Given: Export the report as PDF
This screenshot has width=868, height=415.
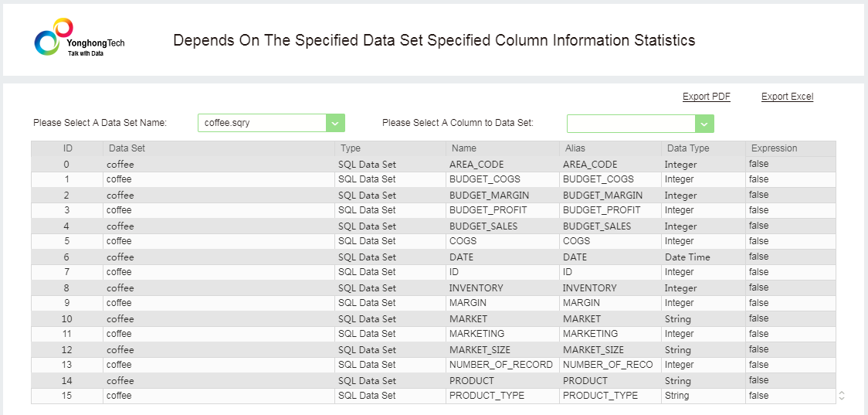Looking at the screenshot, I should click(x=706, y=97).
